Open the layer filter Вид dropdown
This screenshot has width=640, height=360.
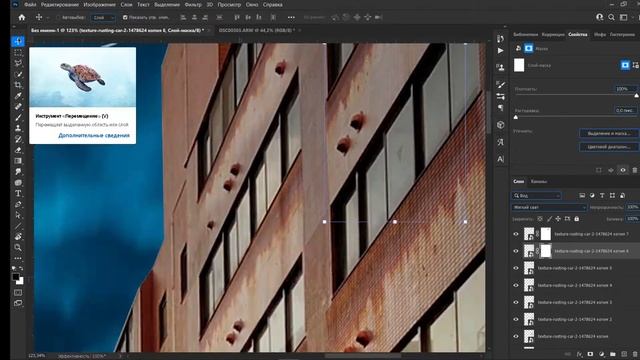(x=536, y=196)
